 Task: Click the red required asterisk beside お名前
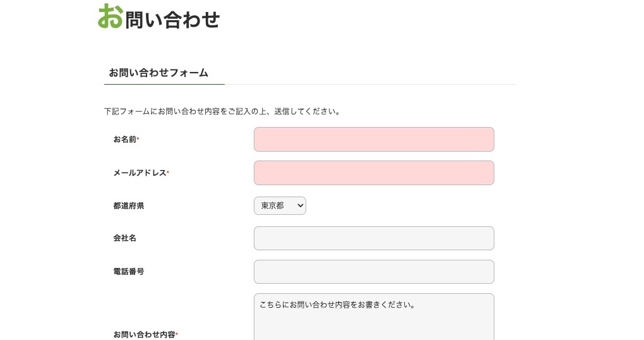coord(138,139)
